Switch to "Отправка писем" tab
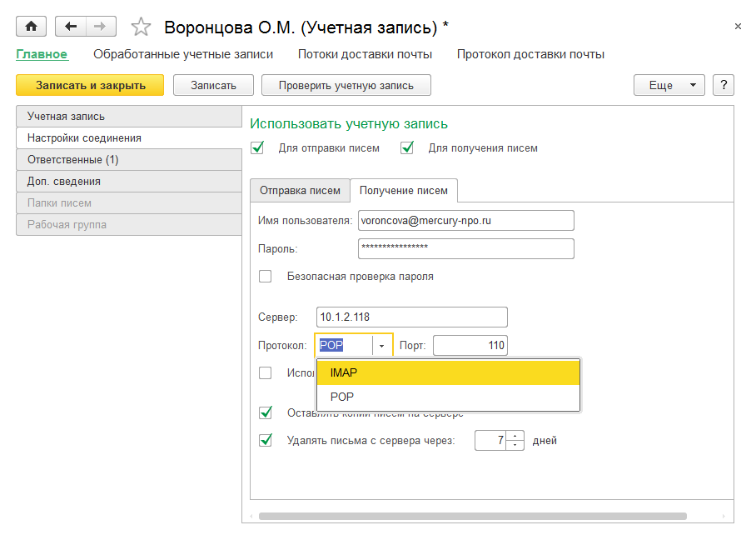 300,190
